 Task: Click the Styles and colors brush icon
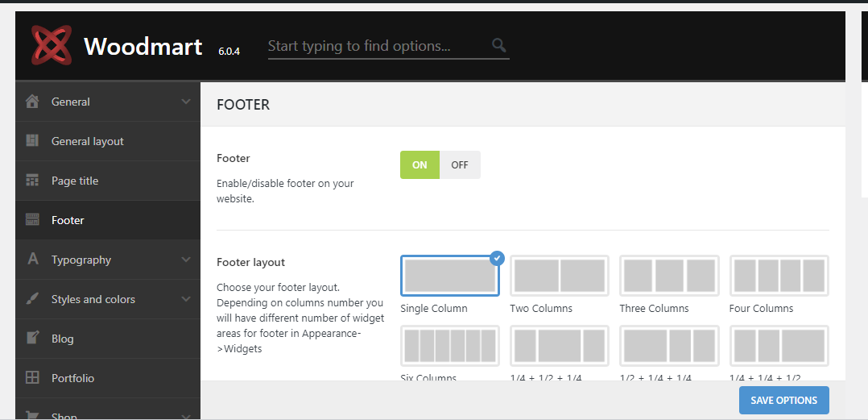click(x=33, y=298)
